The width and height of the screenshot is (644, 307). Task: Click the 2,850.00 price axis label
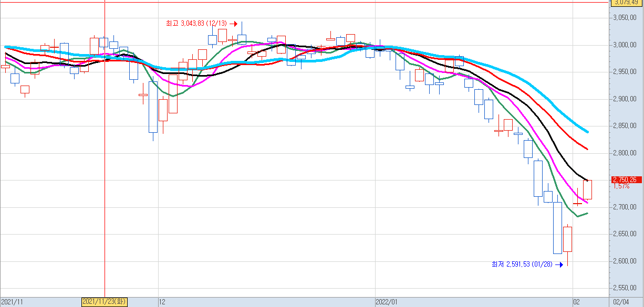pos(625,126)
